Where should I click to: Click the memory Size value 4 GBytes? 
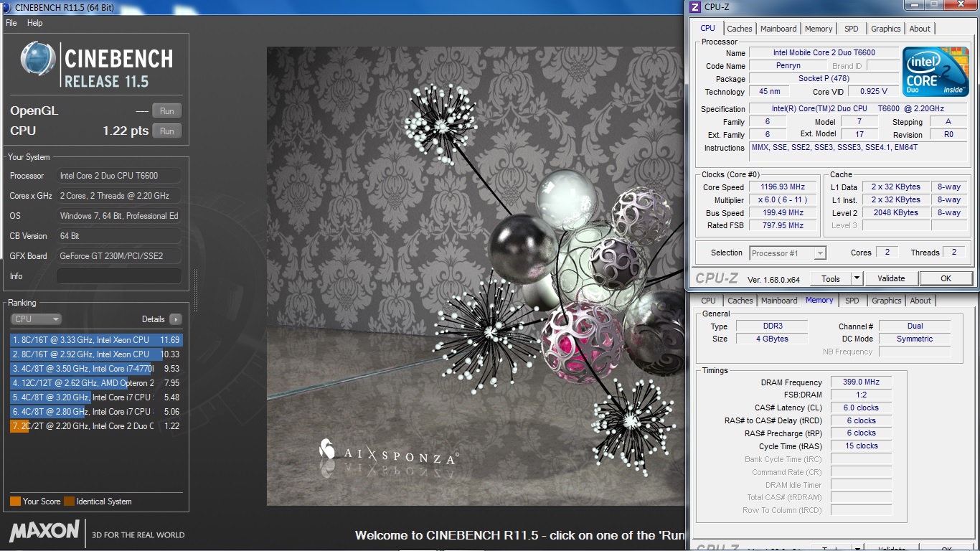click(773, 339)
